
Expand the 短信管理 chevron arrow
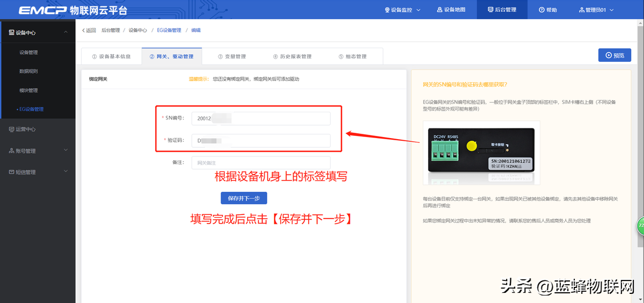pos(65,172)
